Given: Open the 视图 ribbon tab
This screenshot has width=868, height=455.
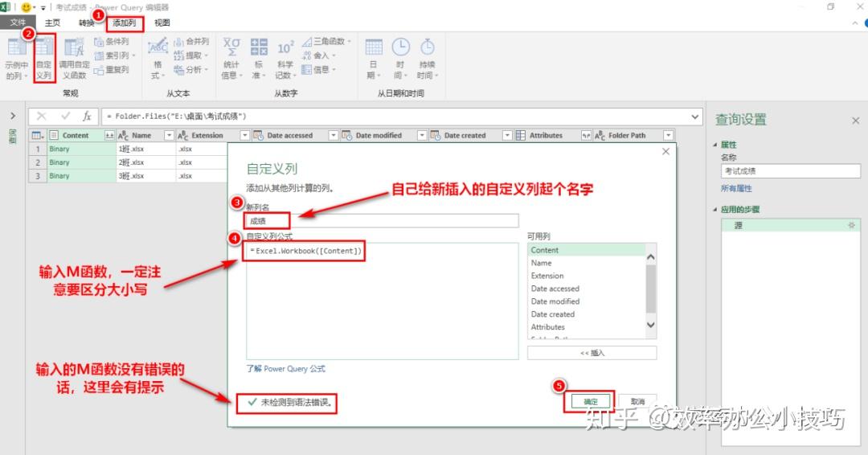Looking at the screenshot, I should click(x=162, y=23).
